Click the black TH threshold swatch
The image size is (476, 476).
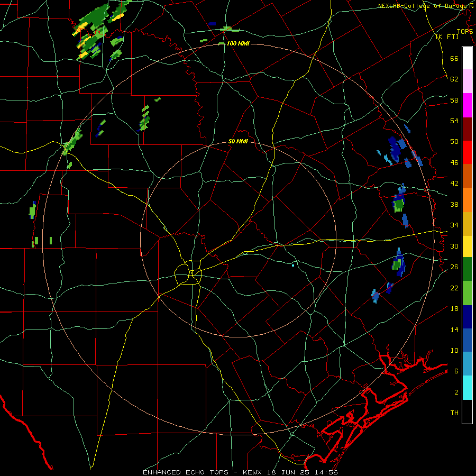467,411
